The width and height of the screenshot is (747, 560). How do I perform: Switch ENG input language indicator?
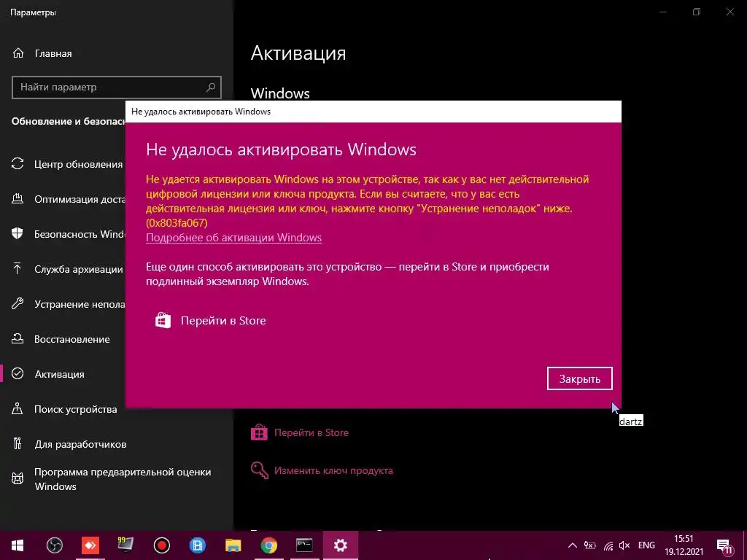[x=646, y=545]
